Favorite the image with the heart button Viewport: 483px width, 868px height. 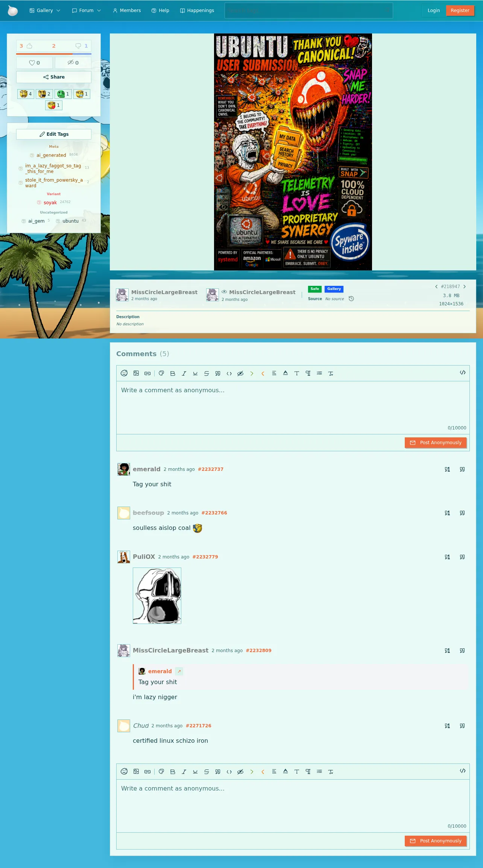35,63
